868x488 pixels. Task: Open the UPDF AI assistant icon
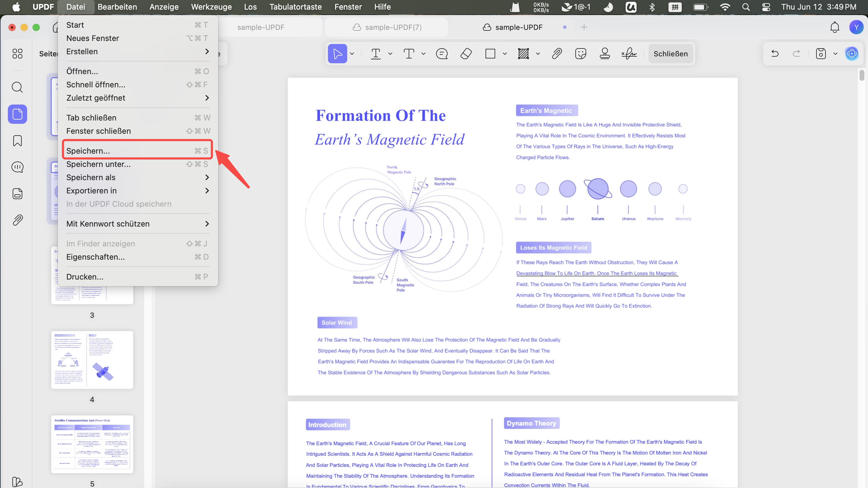click(x=851, y=54)
